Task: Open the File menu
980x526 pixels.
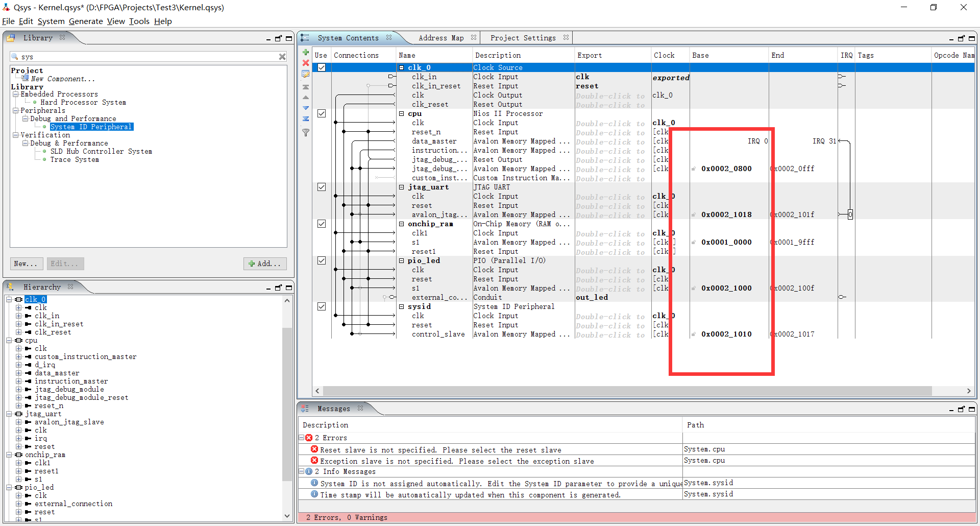Action: click(8, 21)
